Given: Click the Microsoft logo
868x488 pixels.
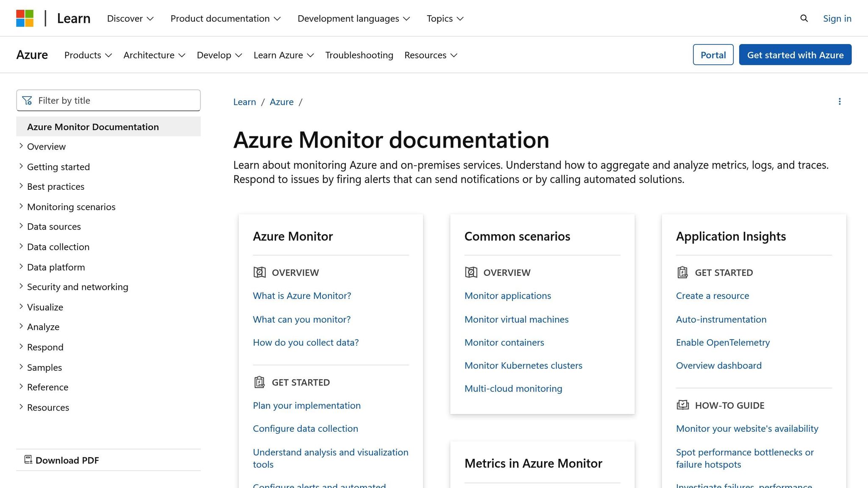Looking at the screenshot, I should 25,18.
